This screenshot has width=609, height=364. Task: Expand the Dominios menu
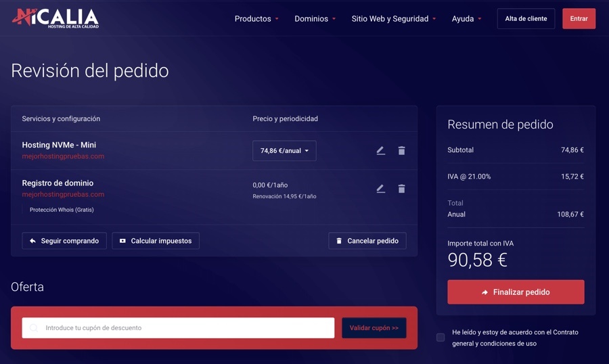pos(315,19)
